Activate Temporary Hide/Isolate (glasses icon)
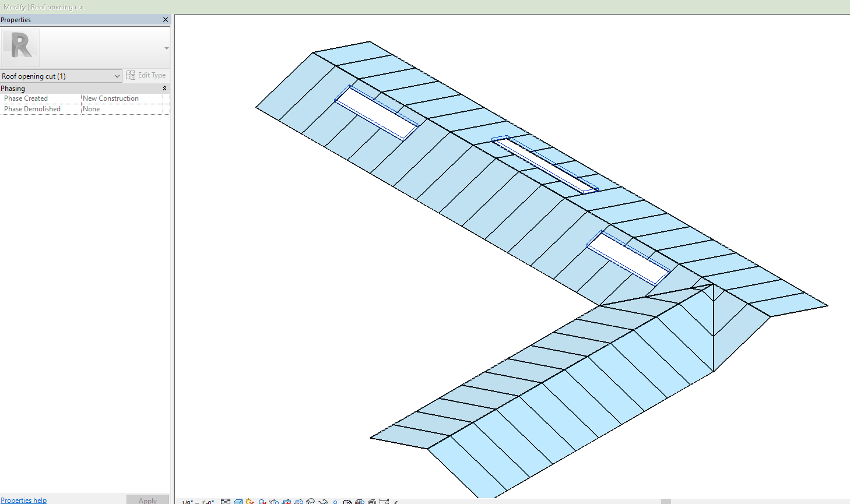 tap(322, 501)
